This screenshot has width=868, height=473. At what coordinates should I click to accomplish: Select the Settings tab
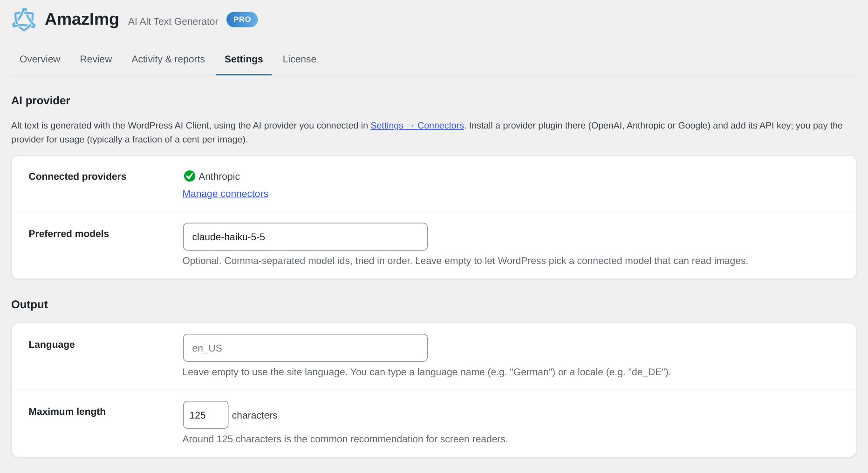pos(244,59)
